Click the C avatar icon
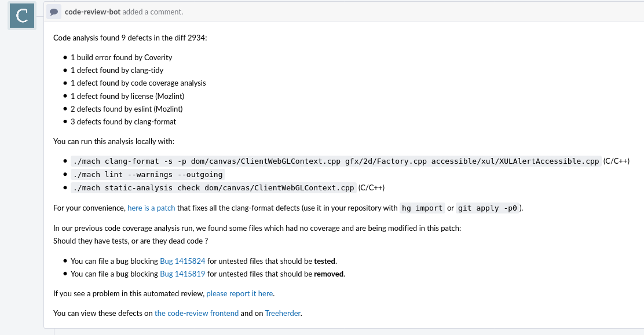The width and height of the screenshot is (644, 335). pos(21,16)
